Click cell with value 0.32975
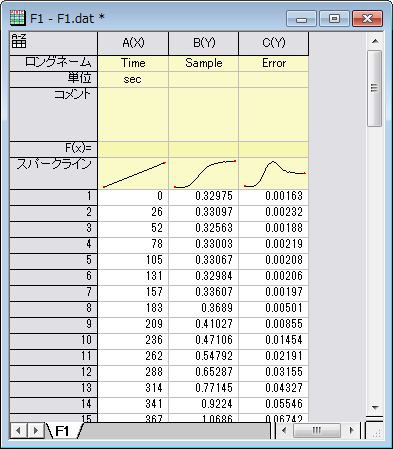This screenshot has height=449, width=393. (204, 197)
